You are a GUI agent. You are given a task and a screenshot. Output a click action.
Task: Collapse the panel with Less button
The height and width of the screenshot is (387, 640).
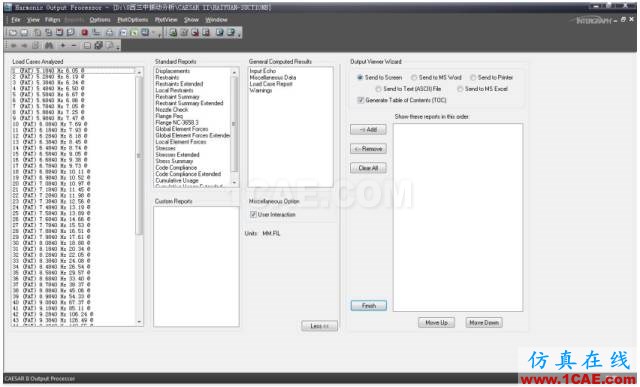[x=319, y=326]
